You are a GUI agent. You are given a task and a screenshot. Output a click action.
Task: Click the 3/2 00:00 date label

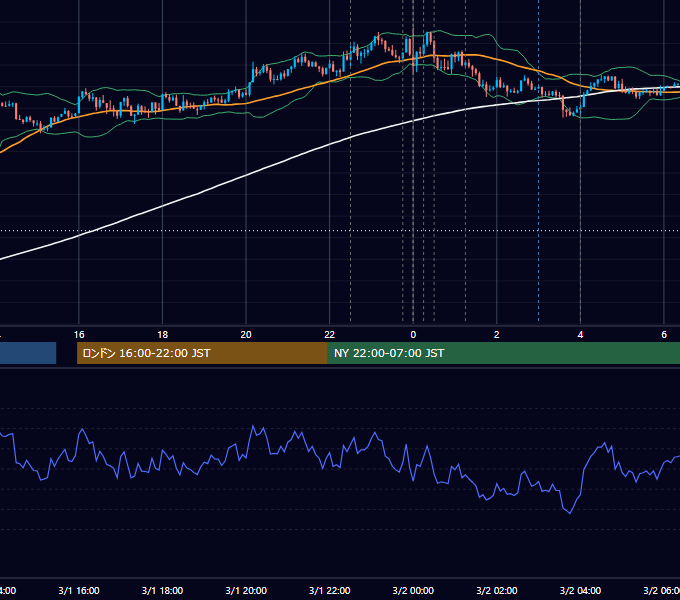tap(413, 590)
